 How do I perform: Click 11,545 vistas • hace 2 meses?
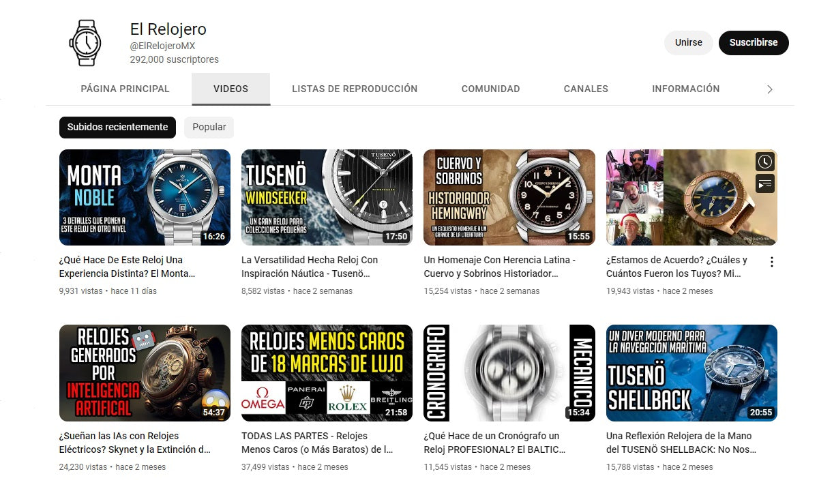pos(477,467)
